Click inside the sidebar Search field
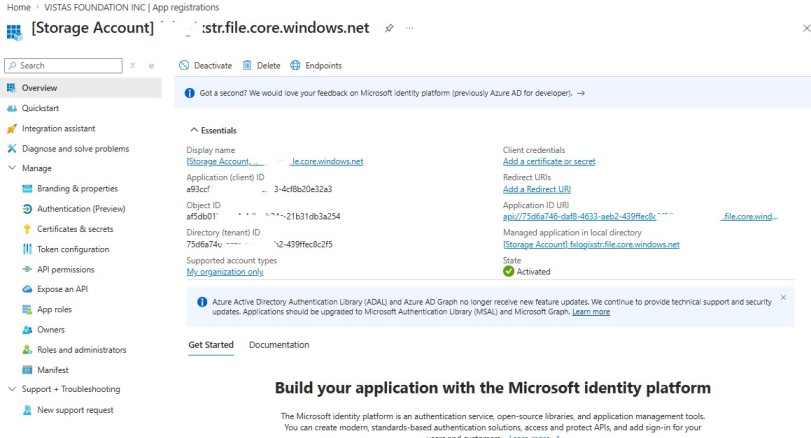The image size is (811, 438). (64, 66)
